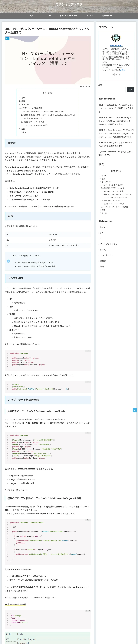The height and width of the screenshot is (644, 138).
Task: Click the scroll-to-top arrow button
Action: point(135,410)
